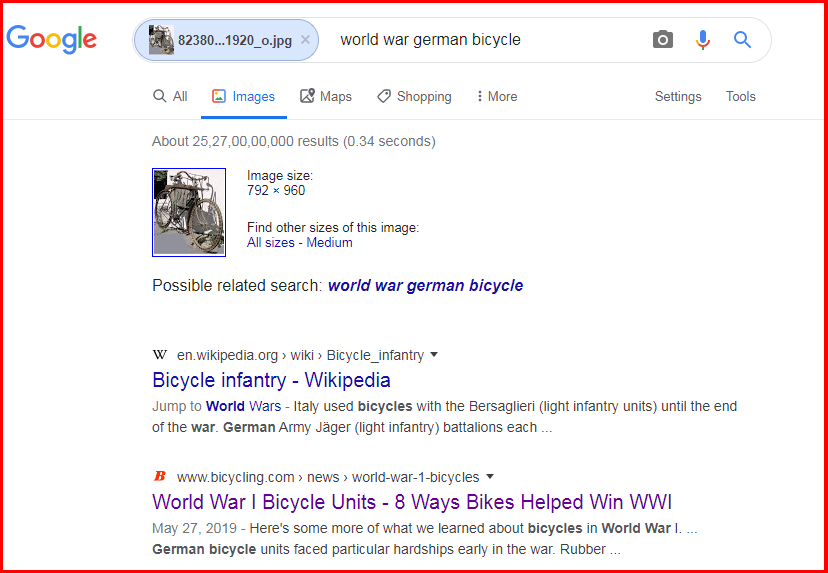
Task: Open search Settings
Action: coord(678,96)
